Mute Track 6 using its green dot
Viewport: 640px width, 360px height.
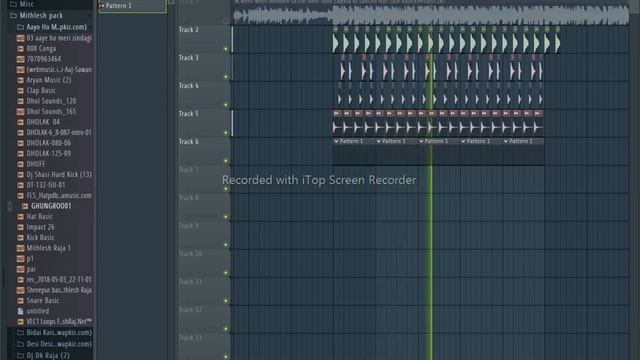tap(226, 161)
